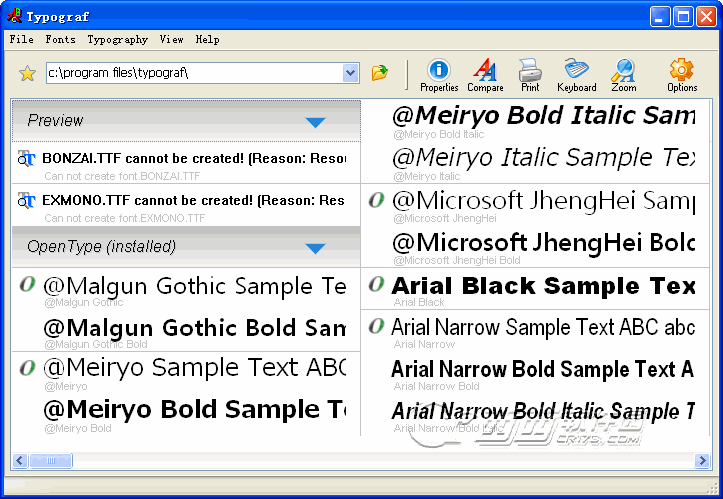Screen dimensions: 723x499
Task: Click 'Can not create font.EXMONO.TTF' caption
Action: tap(124, 218)
